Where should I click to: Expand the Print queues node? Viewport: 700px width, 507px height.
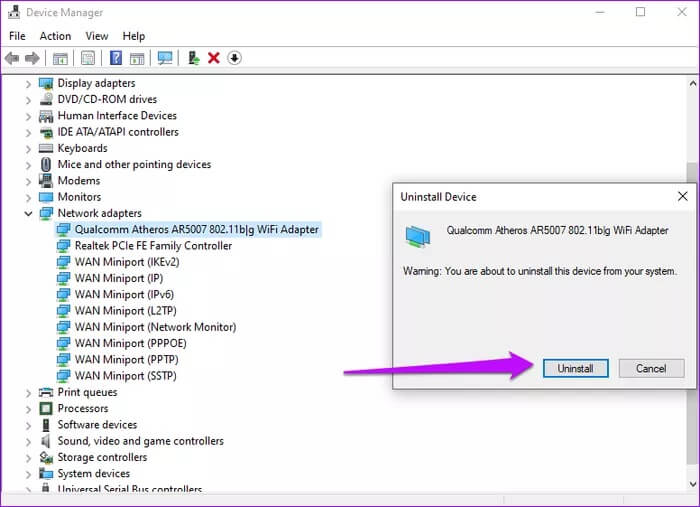coord(29,393)
